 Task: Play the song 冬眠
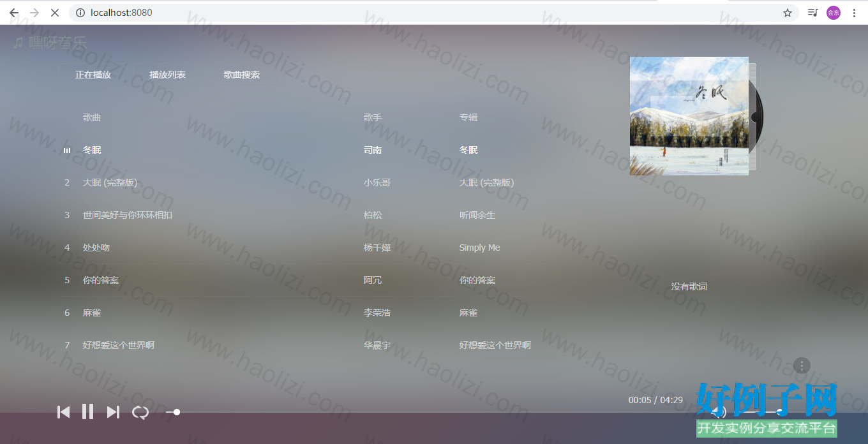pos(92,150)
